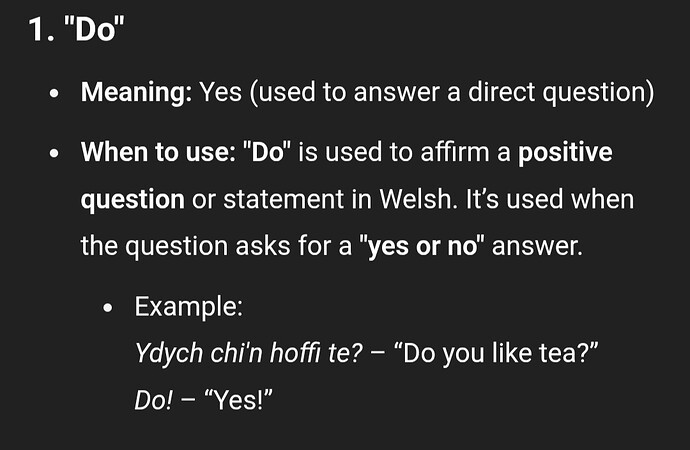Click the text "Yes (used to answer a direct question)"
Screen dimensions: 690x450
click(427, 92)
